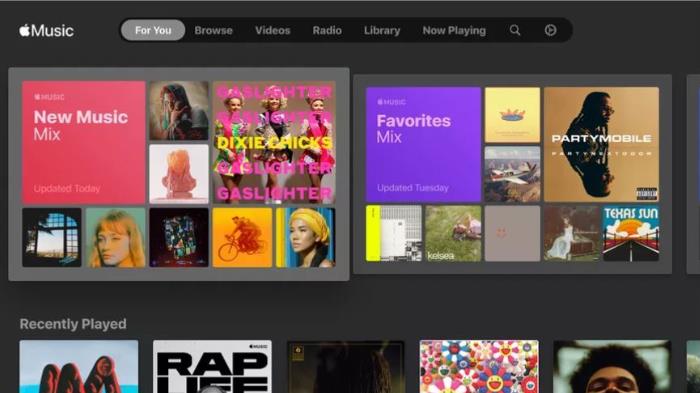700x393 pixels.
Task: Click the Apple Music logo
Action: [x=46, y=30]
